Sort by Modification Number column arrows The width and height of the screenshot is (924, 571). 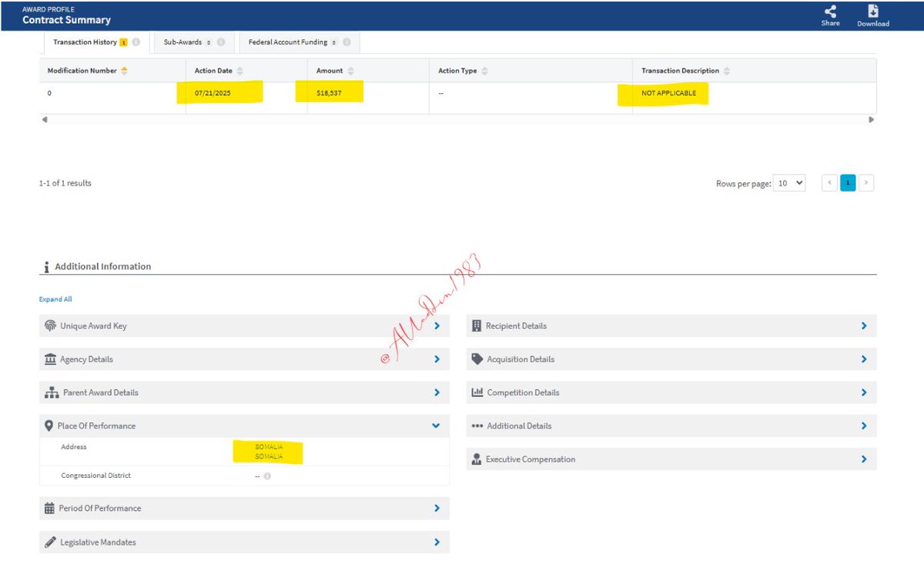point(125,71)
